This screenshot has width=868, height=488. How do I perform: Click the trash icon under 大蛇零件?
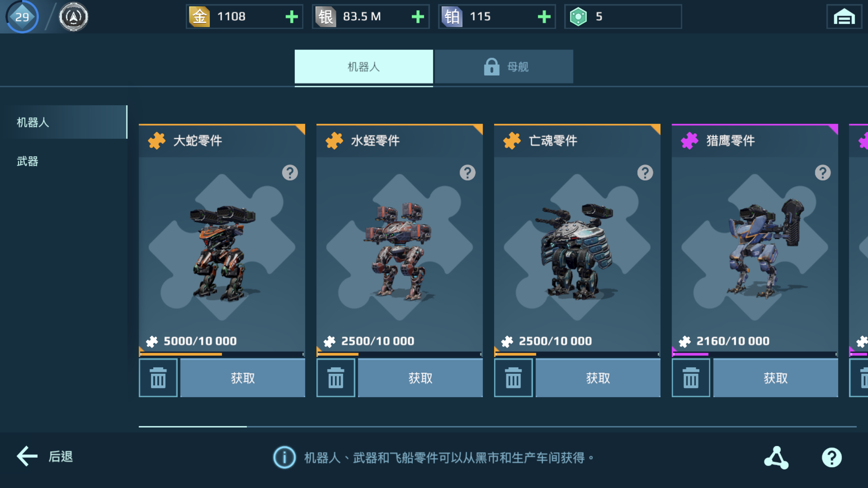[158, 378]
